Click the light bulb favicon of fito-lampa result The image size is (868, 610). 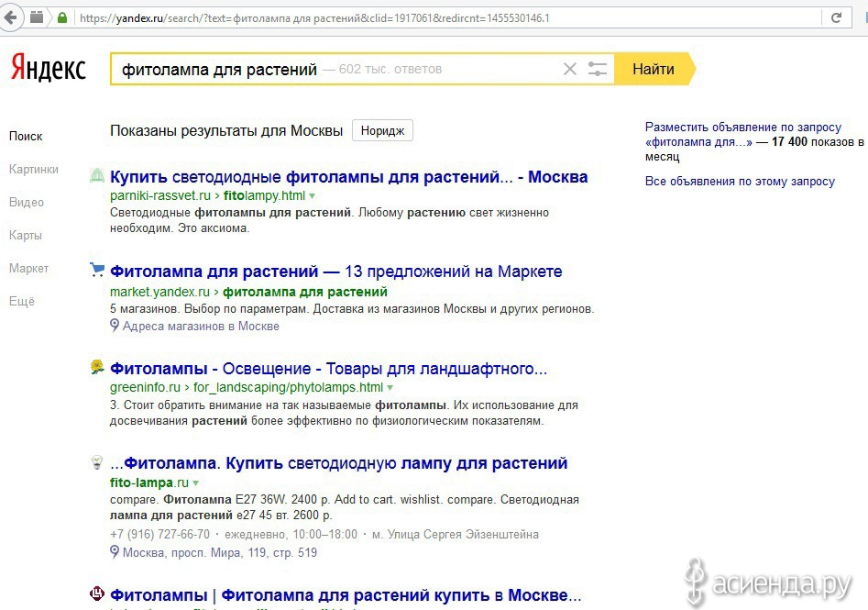(x=96, y=462)
